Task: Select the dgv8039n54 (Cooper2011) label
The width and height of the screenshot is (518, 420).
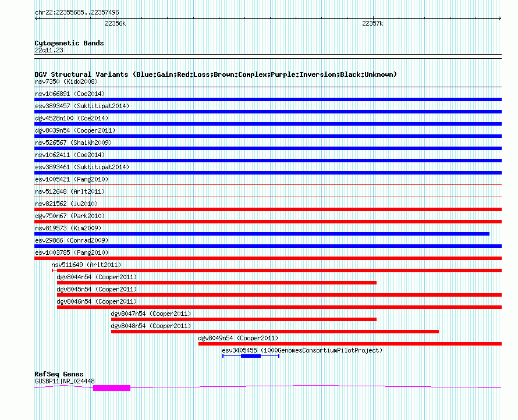Action: 75,130
